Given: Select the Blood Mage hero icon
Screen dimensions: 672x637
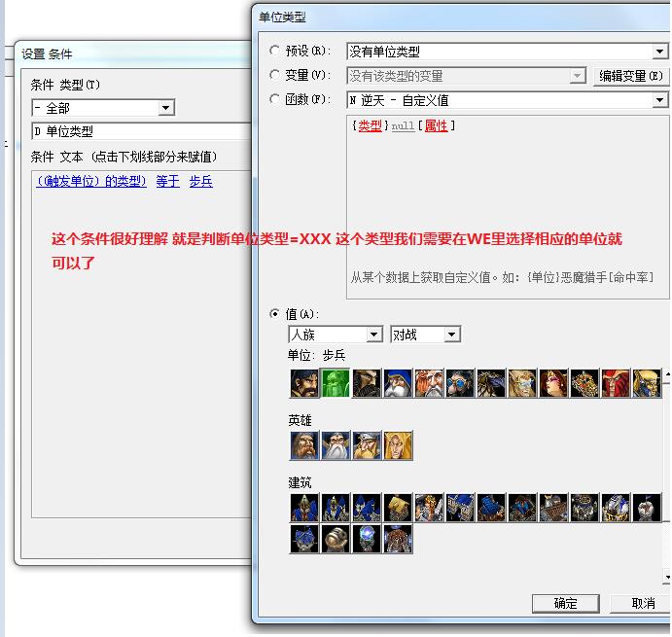Looking at the screenshot, I should [398, 445].
